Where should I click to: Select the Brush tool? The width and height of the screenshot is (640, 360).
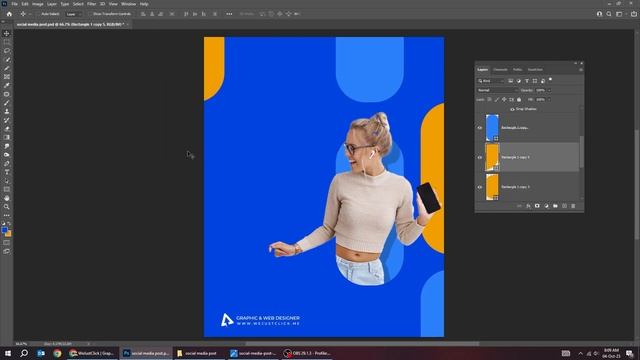coord(7,103)
